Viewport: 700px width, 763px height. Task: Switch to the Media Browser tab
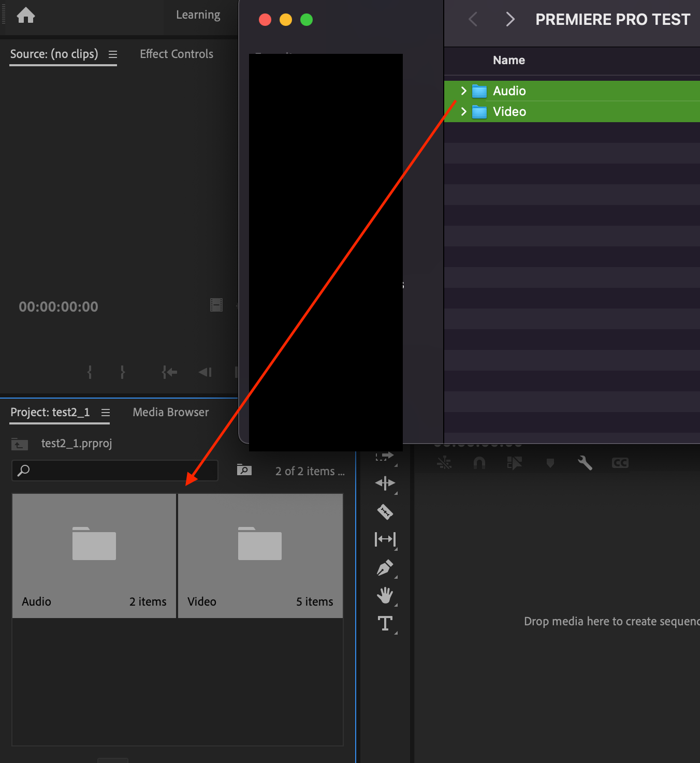click(x=171, y=412)
